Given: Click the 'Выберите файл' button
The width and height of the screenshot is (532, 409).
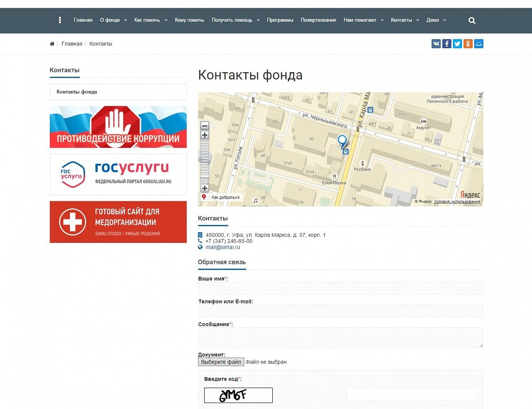Looking at the screenshot, I should point(221,362).
